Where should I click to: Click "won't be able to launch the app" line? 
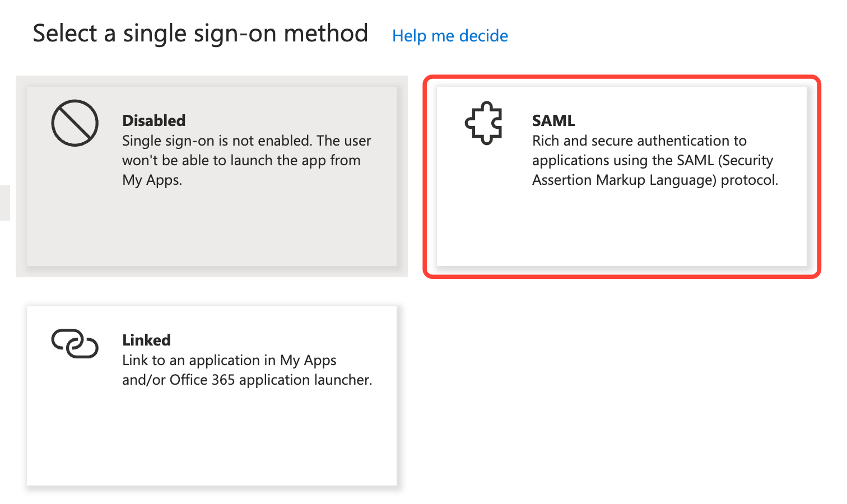click(241, 160)
